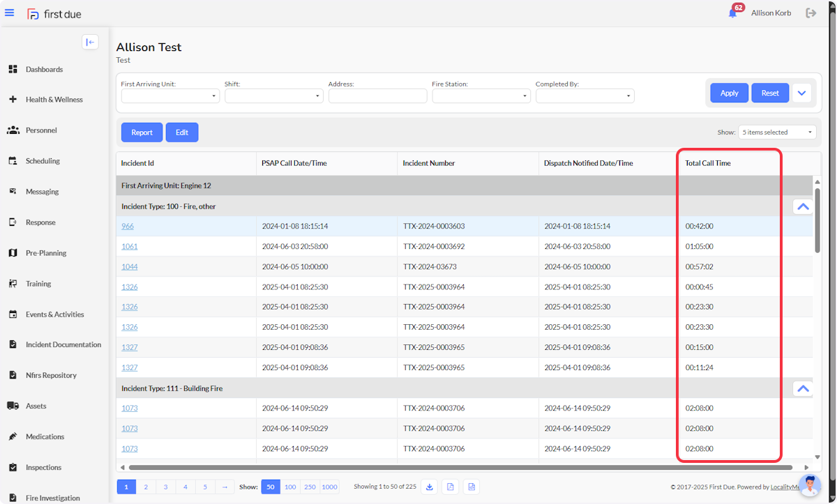Sort by Total Call Time column header
Image resolution: width=837 pixels, height=504 pixels.
(x=708, y=163)
